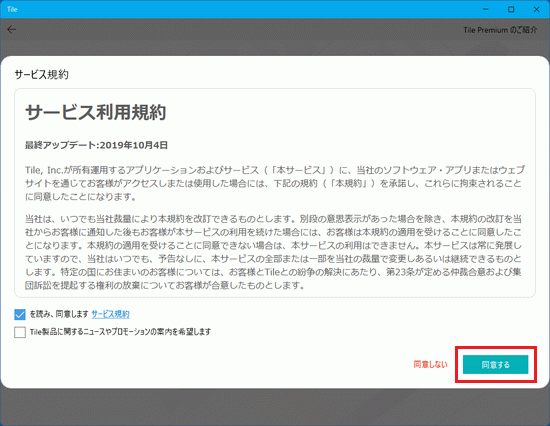550x426 pixels.
Task: Open Tile Premium のご紹介 in header
Action: point(500,30)
